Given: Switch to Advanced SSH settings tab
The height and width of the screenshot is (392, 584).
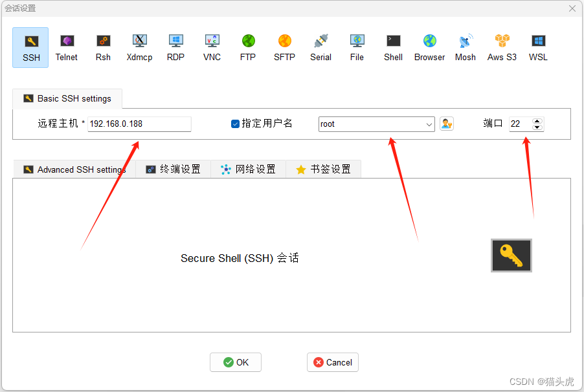Looking at the screenshot, I should click(x=74, y=169).
